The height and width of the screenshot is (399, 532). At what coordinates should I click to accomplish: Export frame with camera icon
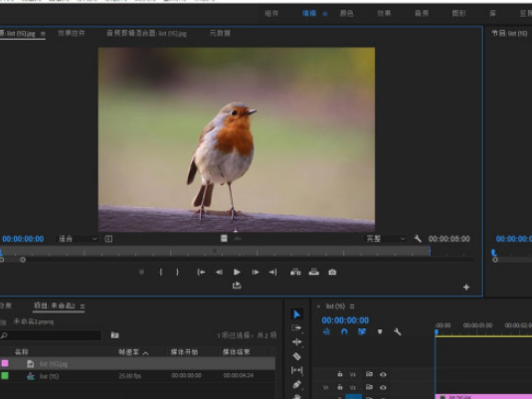pyautogui.click(x=332, y=272)
